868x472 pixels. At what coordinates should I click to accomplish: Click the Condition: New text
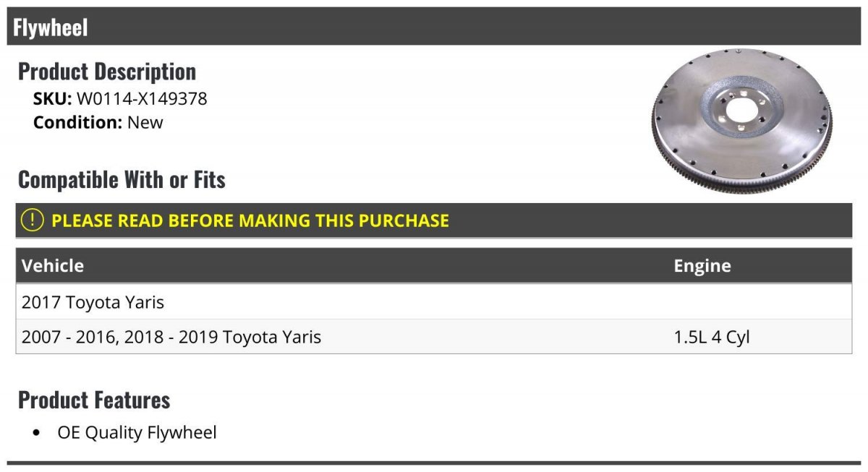pyautogui.click(x=98, y=122)
